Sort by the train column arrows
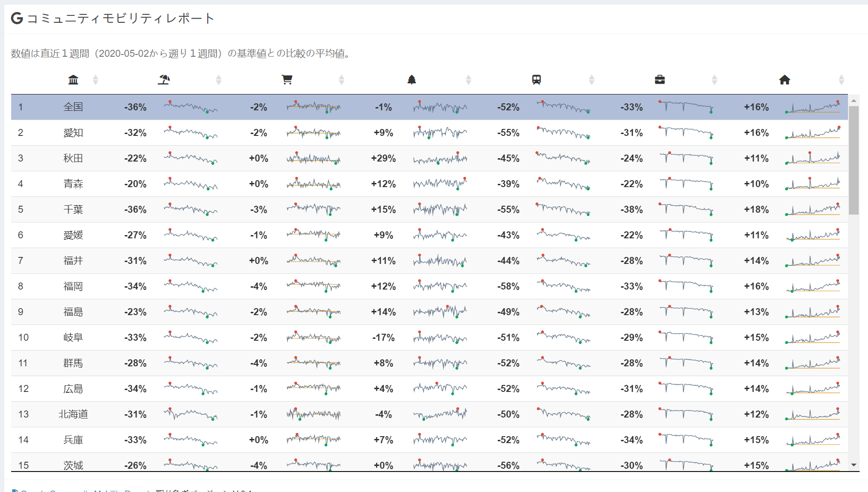This screenshot has height=492, width=868. pyautogui.click(x=591, y=80)
